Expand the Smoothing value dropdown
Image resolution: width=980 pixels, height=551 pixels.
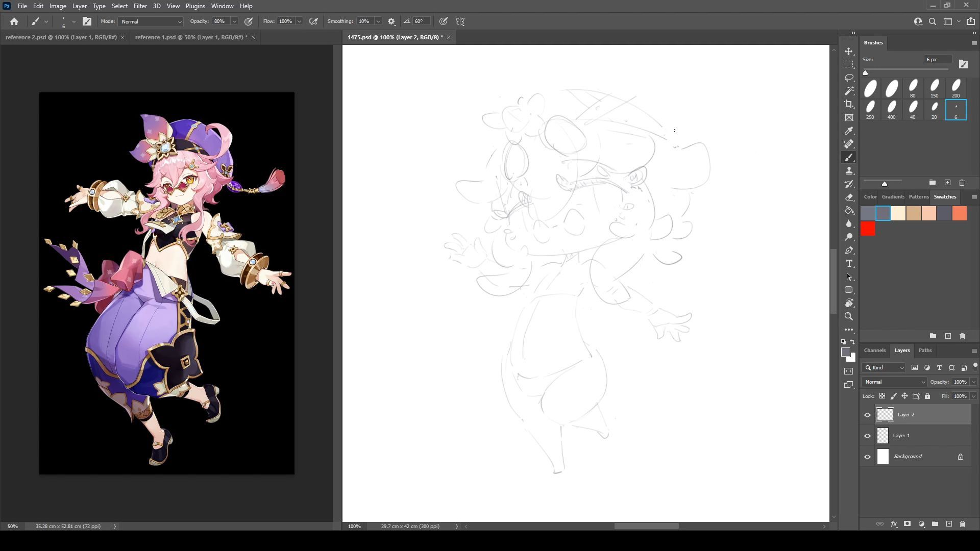(378, 21)
